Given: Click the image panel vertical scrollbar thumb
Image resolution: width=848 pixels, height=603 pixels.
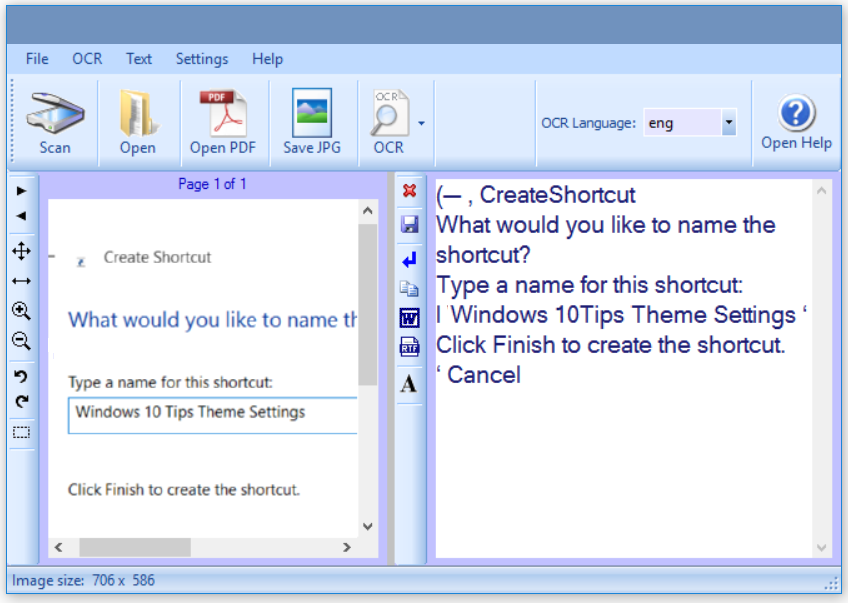Looking at the screenshot, I should pos(368,304).
